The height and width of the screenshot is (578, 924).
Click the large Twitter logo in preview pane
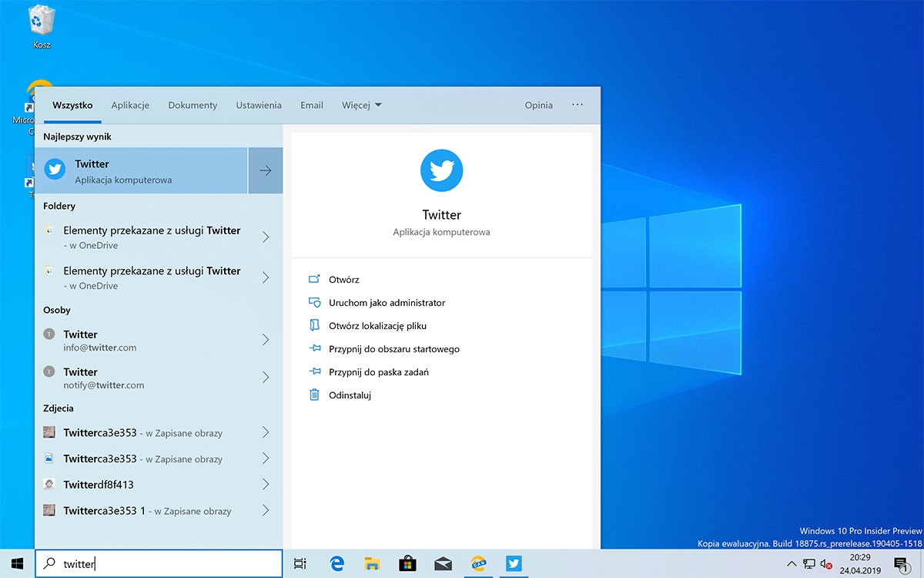[x=441, y=170]
